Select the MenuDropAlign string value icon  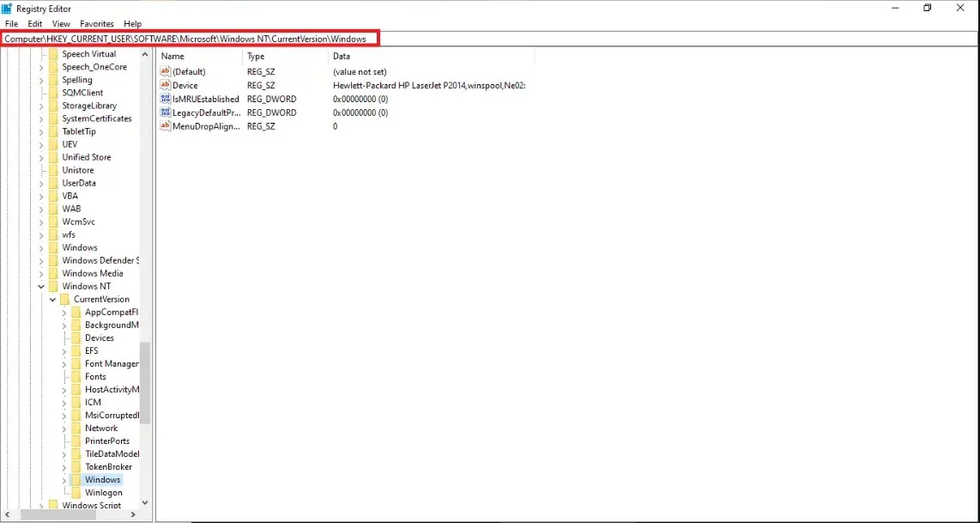pyautogui.click(x=166, y=126)
